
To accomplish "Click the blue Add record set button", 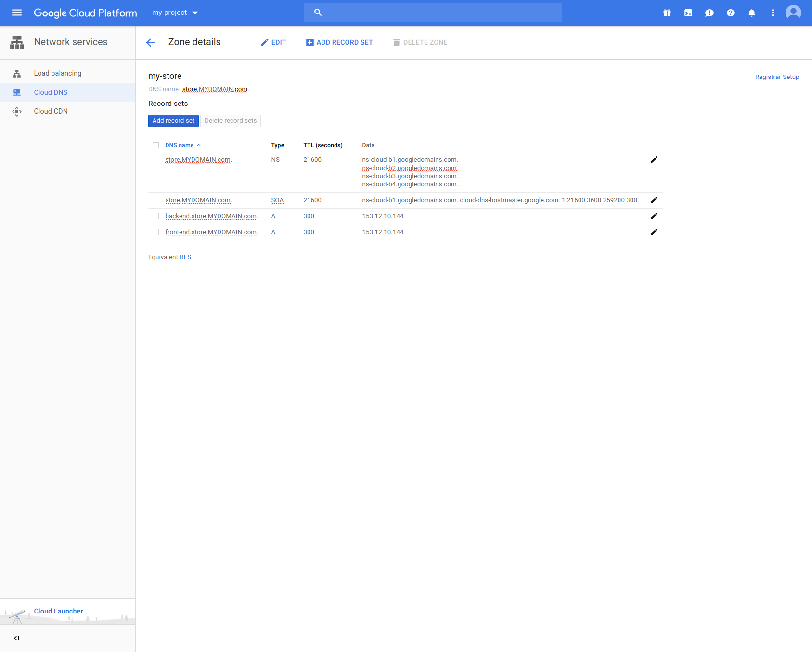I will 173,121.
